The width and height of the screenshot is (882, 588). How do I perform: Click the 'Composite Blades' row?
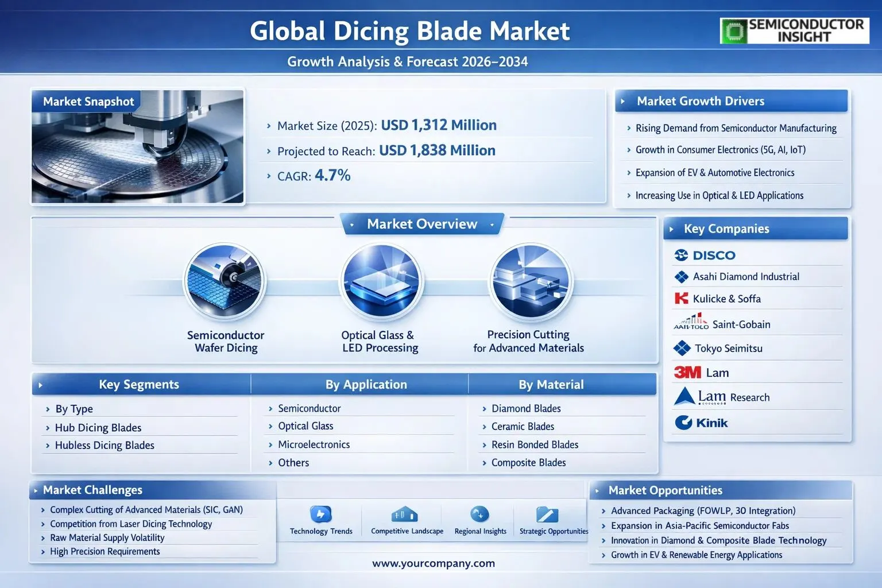coord(563,463)
